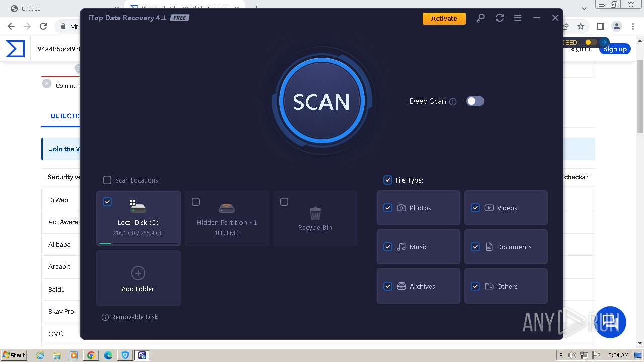Uncheck the Photos checkbox
Viewport: 644px width, 362px height.
click(388, 208)
